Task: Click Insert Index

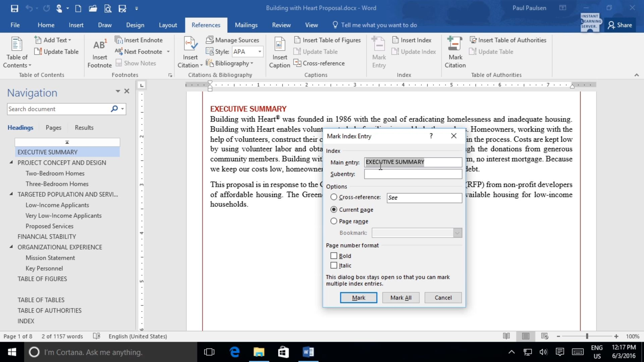Action: [412, 40]
